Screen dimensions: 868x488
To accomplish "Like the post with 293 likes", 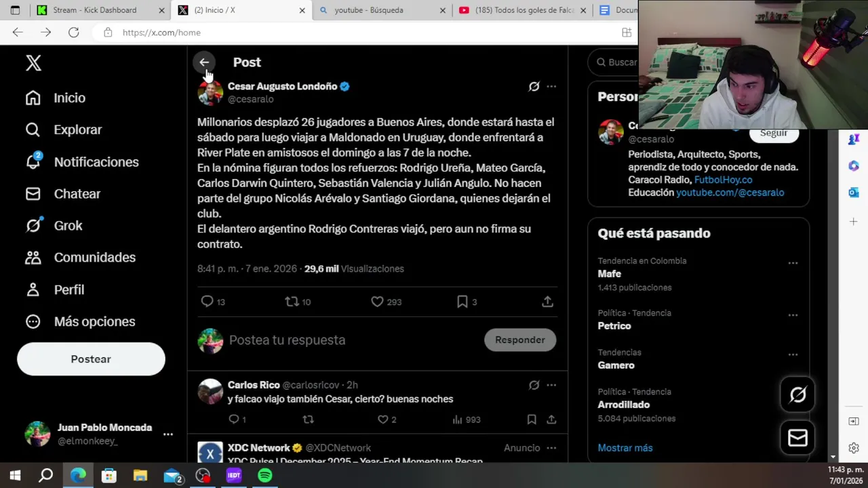I will pos(386,302).
